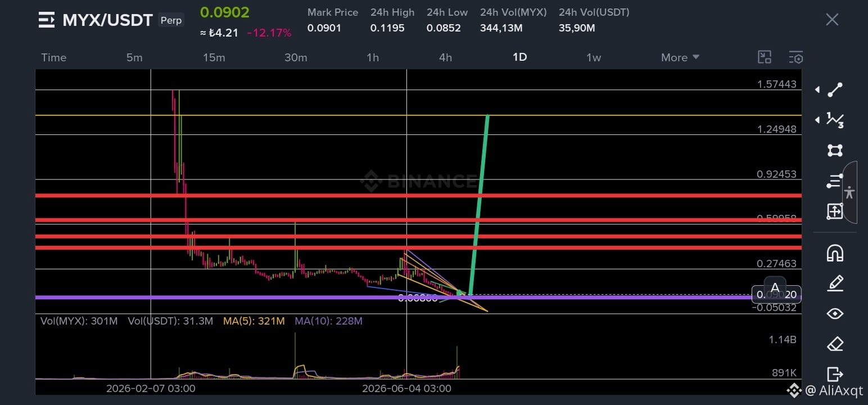Expand trend line tool options arrow
This screenshot has height=405, width=868.
[x=817, y=90]
